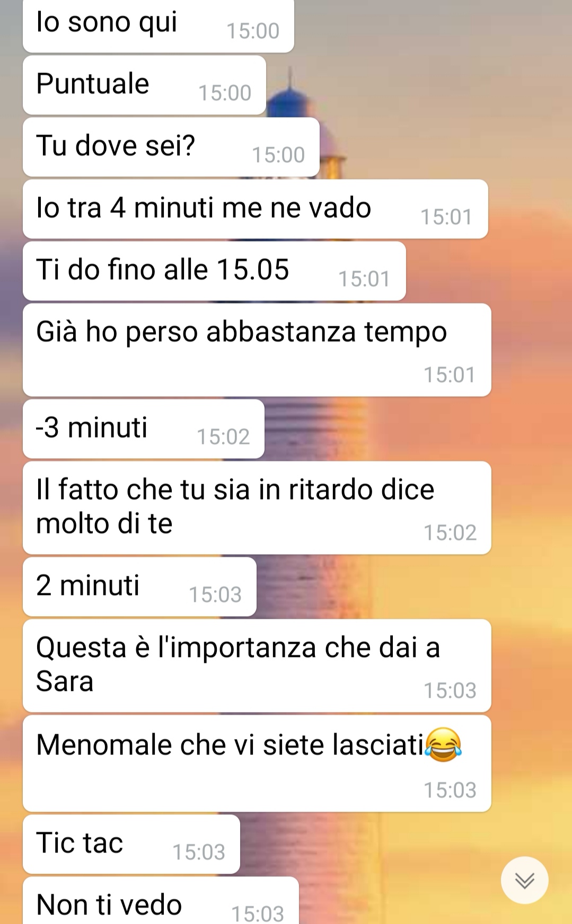Screen dimensions: 572x924
Task: Tap the 15:01 timestamp on 'Ti do fino'
Action: [x=364, y=279]
